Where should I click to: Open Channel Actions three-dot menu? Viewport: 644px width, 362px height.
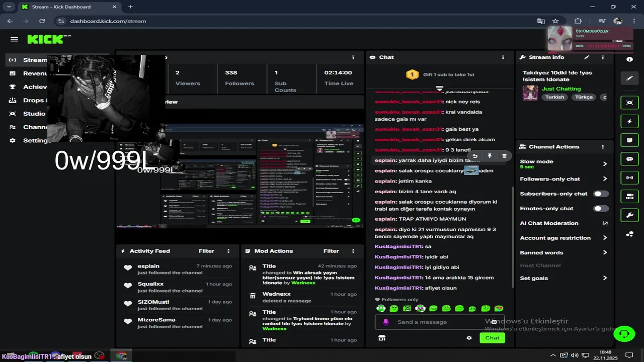click(603, 147)
